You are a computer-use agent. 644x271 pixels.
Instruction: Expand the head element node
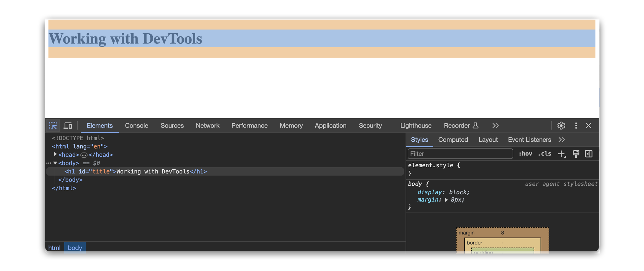point(55,154)
